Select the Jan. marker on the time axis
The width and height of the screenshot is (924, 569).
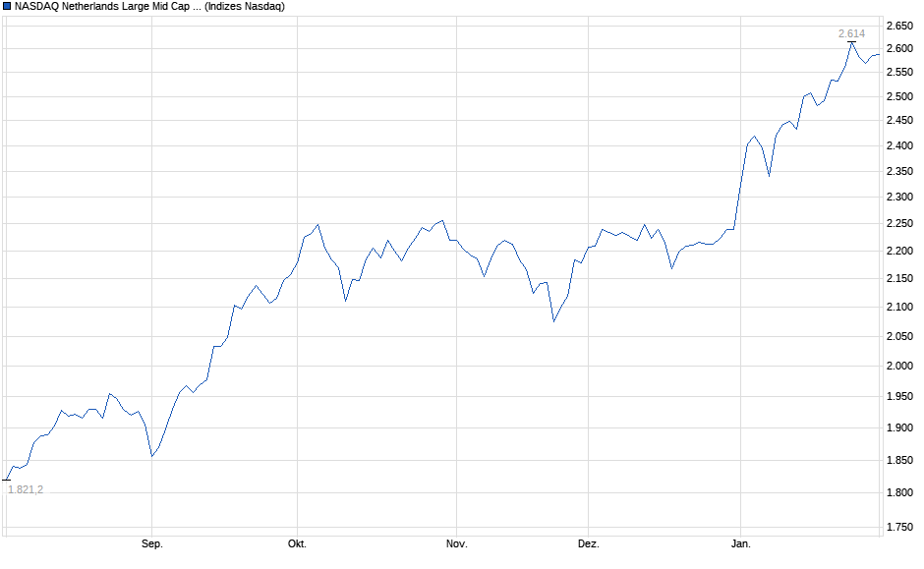[742, 543]
